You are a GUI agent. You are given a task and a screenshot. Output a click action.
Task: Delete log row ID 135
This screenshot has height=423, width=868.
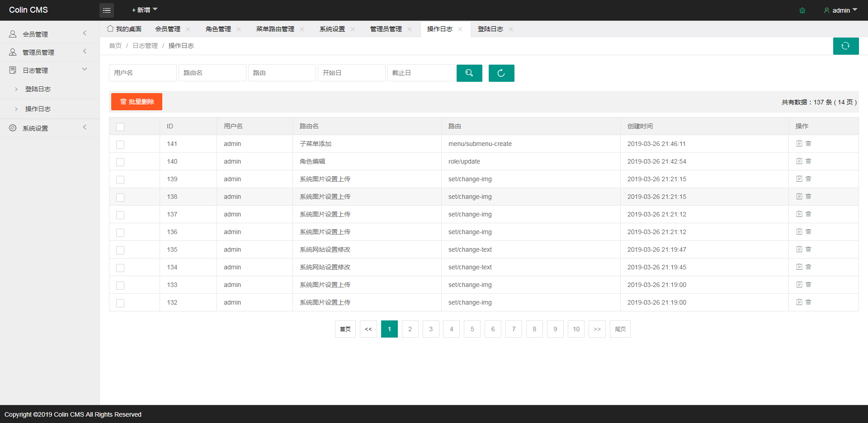click(x=808, y=249)
